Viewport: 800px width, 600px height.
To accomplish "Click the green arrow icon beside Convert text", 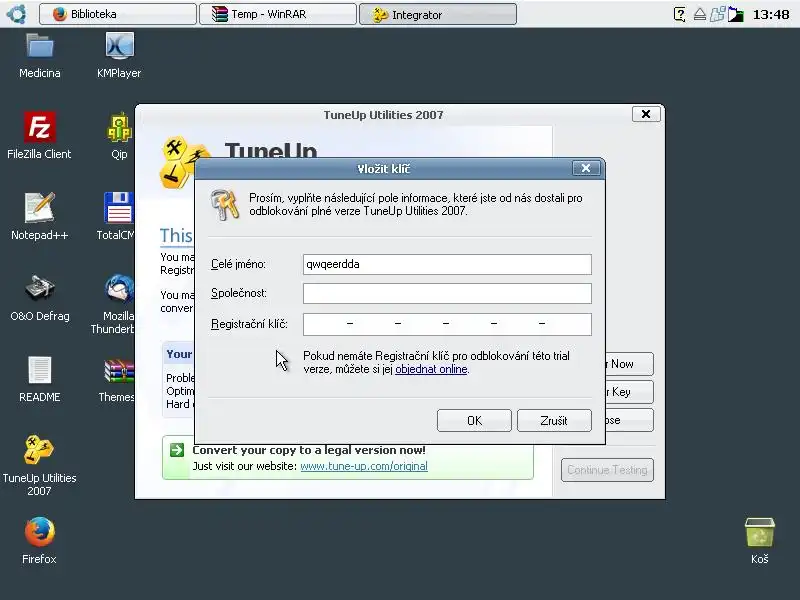I will [177, 450].
